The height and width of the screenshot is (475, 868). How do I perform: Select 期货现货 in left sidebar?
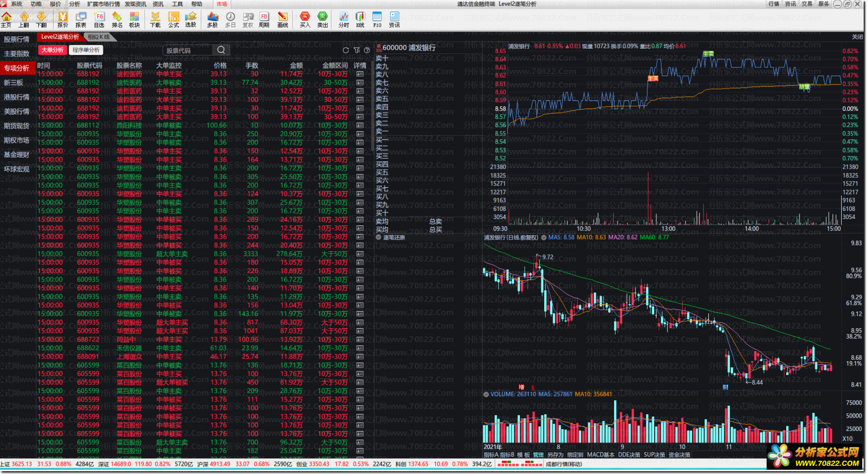[x=17, y=126]
